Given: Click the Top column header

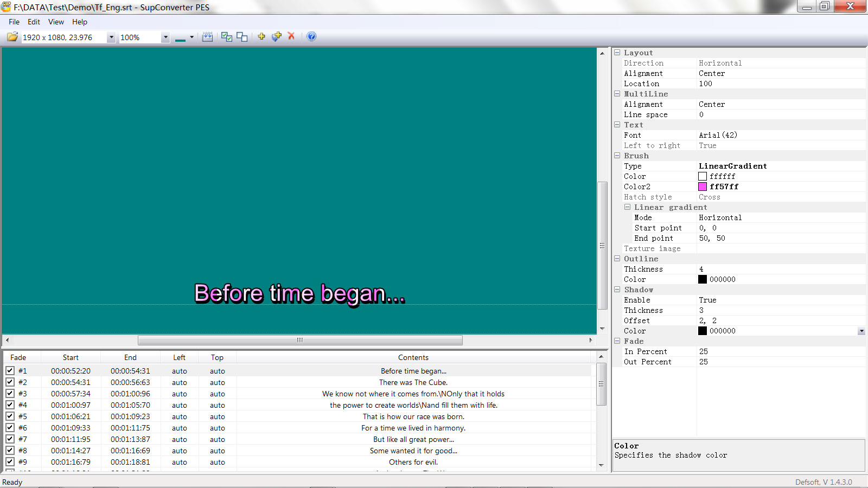Looking at the screenshot, I should click(217, 357).
